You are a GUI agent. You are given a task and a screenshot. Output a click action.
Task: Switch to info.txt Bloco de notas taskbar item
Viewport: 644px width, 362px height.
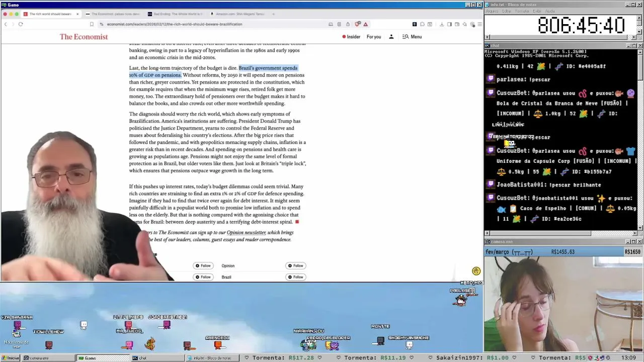(211, 358)
